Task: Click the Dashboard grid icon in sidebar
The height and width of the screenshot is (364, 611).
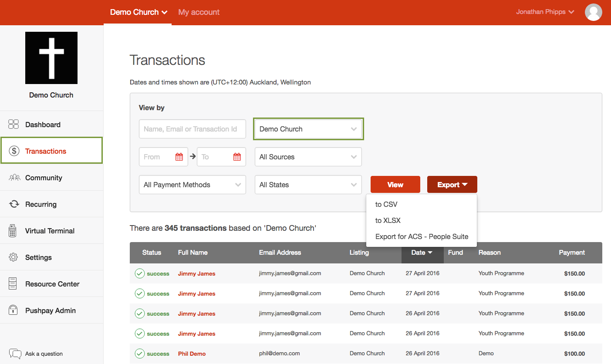Action: [x=14, y=125]
